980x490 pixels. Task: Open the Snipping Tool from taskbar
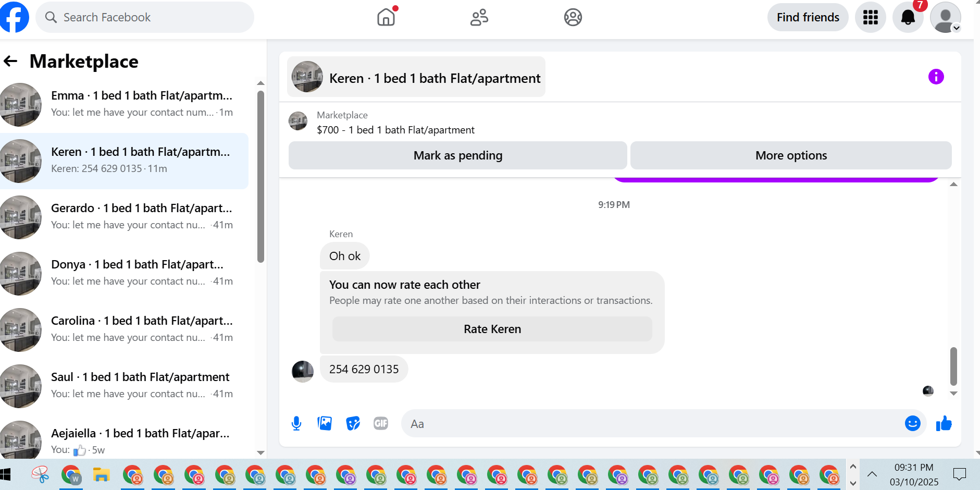[40, 474]
